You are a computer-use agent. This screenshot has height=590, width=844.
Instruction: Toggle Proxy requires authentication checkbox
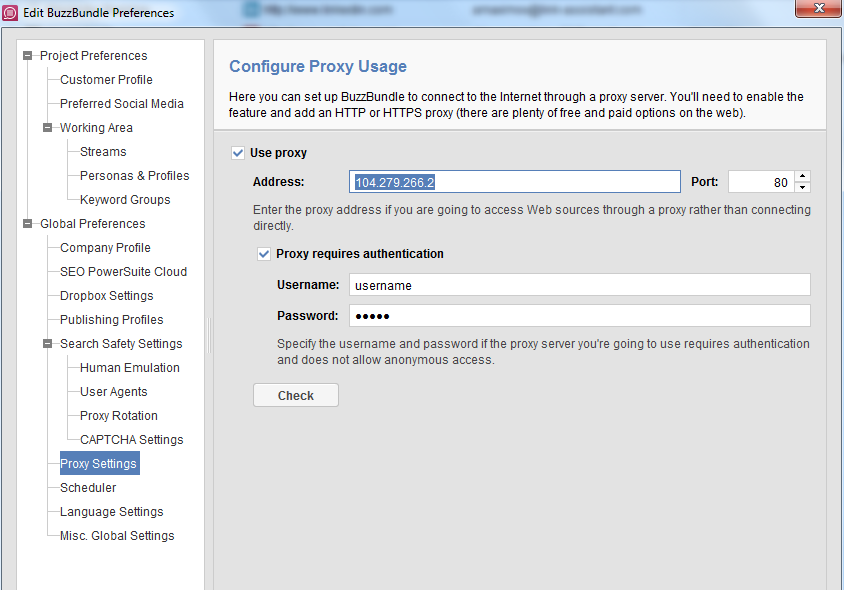(x=264, y=254)
